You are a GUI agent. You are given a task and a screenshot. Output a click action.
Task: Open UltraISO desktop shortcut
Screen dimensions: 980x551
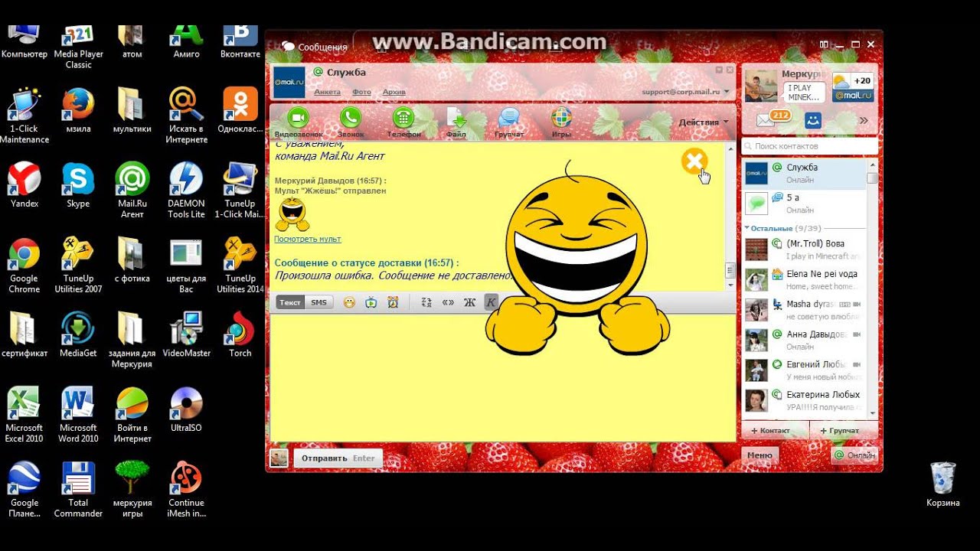[186, 411]
